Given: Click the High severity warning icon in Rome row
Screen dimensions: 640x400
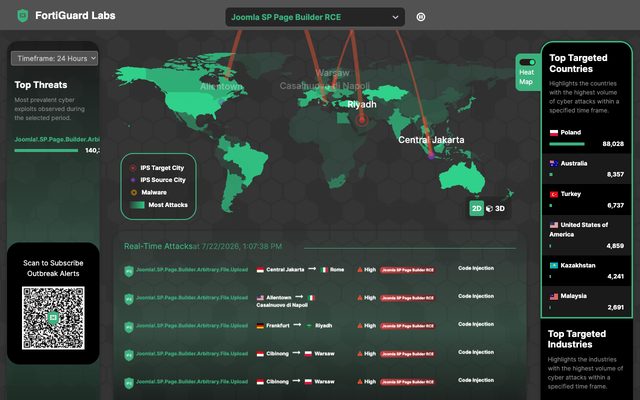Looking at the screenshot, I should pyautogui.click(x=360, y=270).
